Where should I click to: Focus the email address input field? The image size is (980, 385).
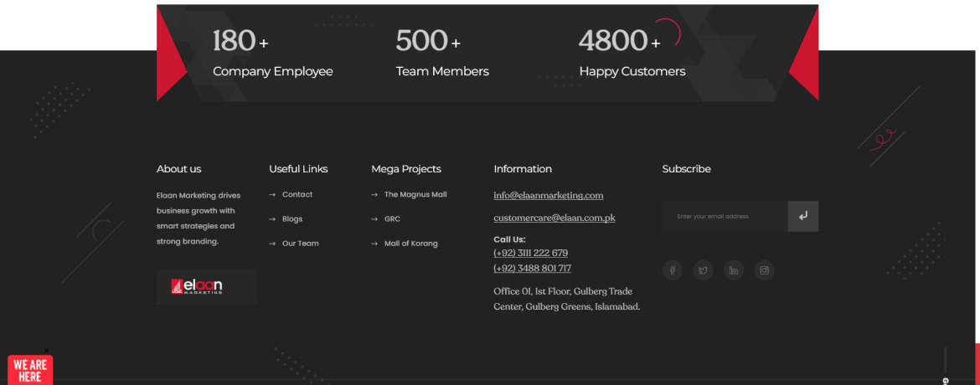pos(725,216)
